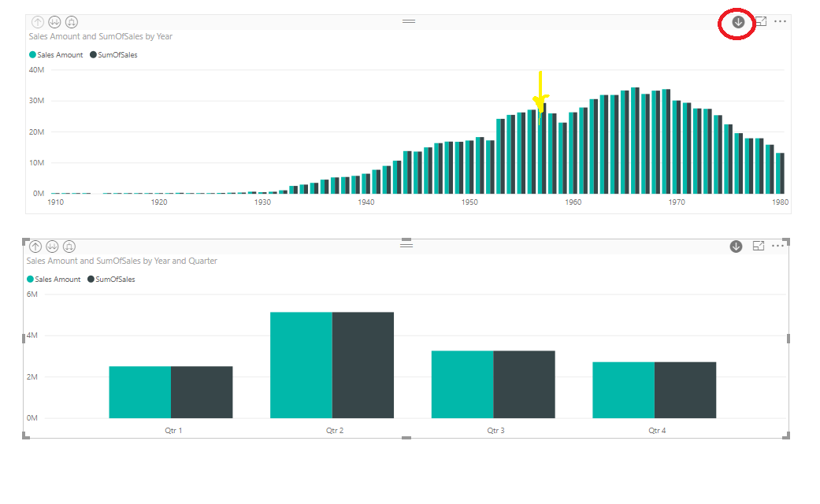
Task: Drill up in Year and Quarter chart
Action: pos(35,246)
